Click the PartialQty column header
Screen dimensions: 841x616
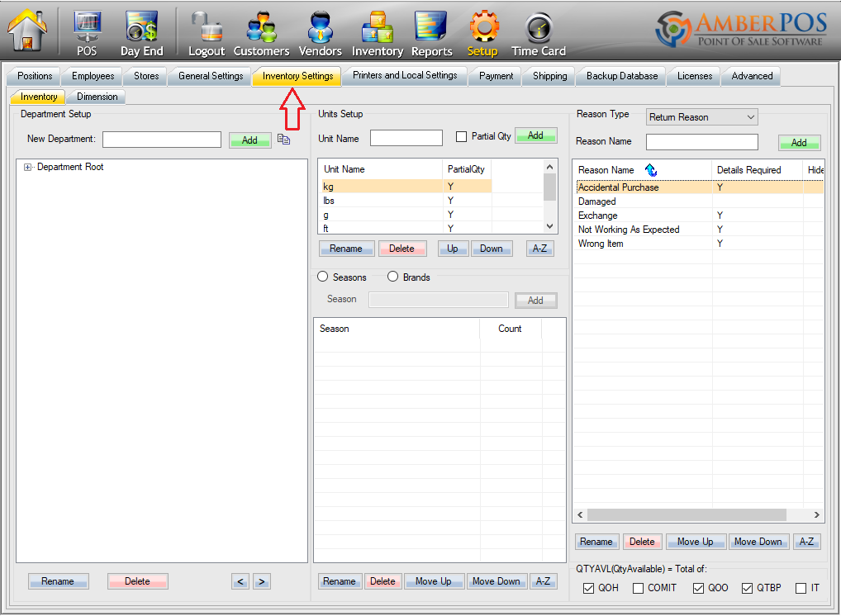click(x=467, y=169)
